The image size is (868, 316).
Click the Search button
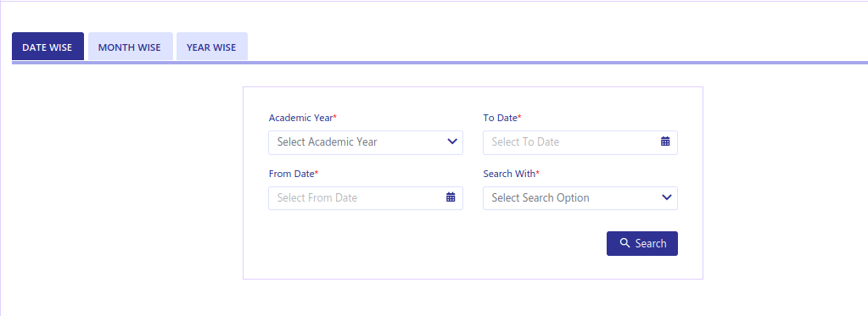click(642, 244)
